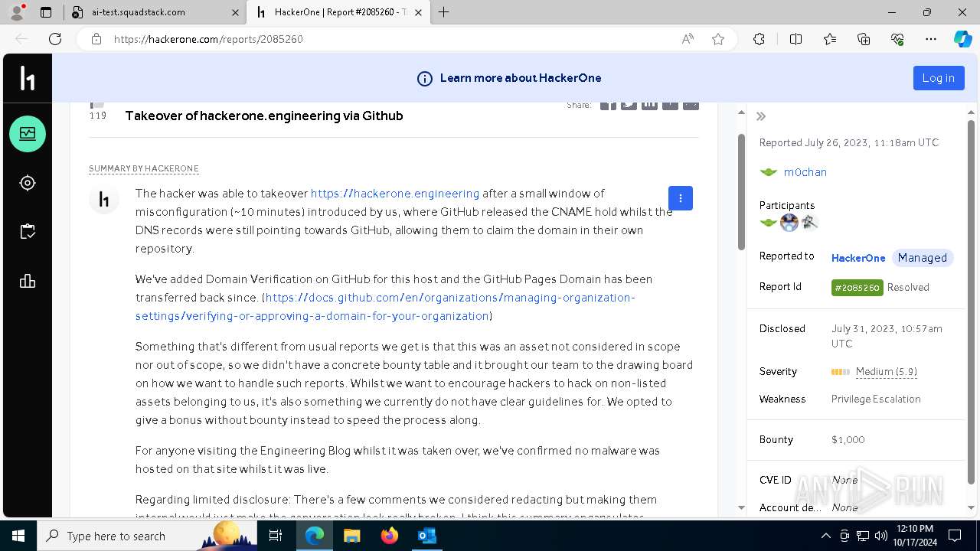Open the Collections icon
Screen dimensions: 980x551
864,39
